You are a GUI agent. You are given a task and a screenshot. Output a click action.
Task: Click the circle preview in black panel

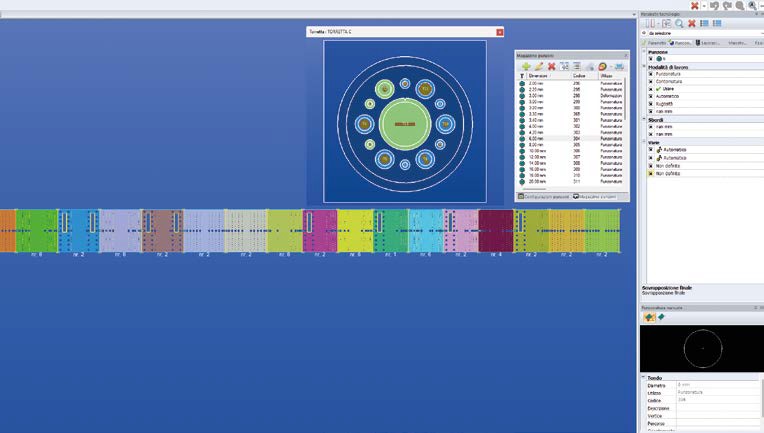(703, 348)
